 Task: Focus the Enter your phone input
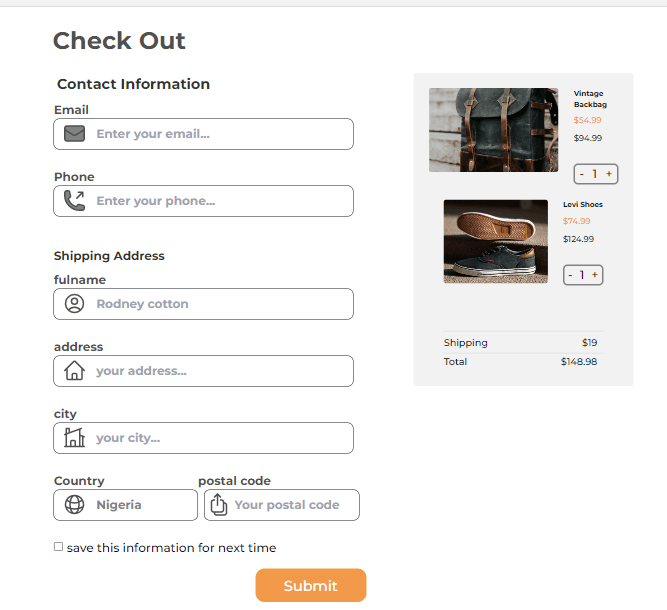pos(220,201)
